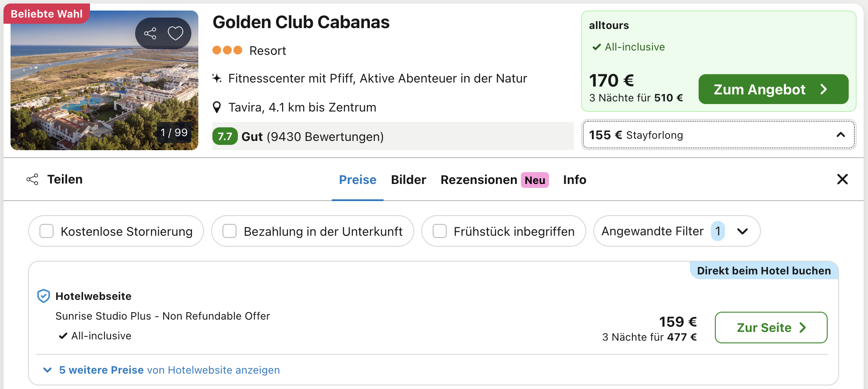Check Bezahlung in der Unterkunft
Image resolution: width=868 pixels, height=389 pixels.
[230, 231]
